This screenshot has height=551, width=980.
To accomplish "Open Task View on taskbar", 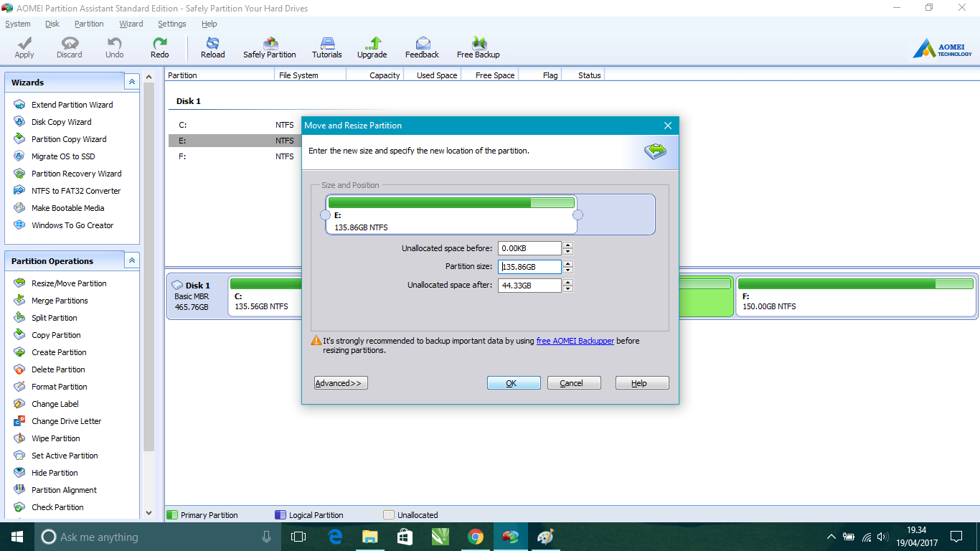I will click(298, 537).
